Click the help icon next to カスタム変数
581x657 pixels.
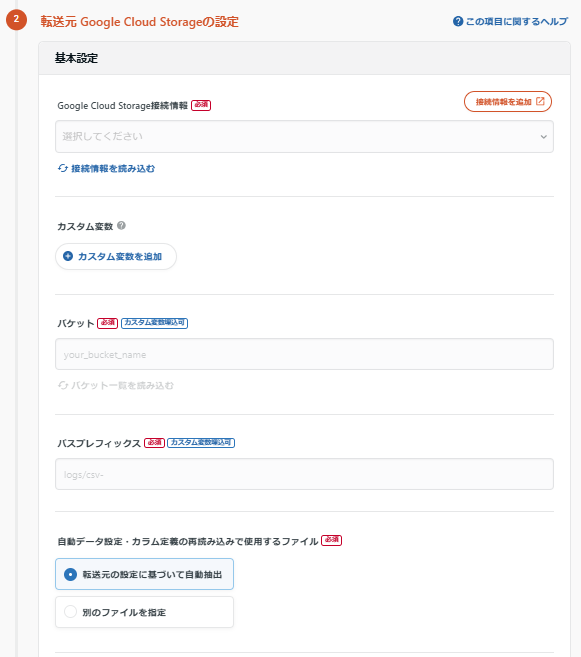pos(121,225)
